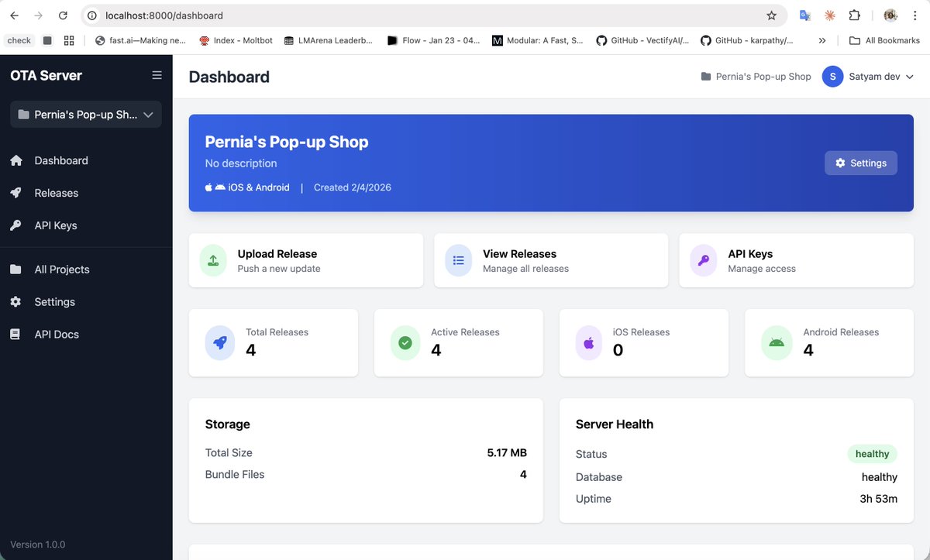930x560 pixels.
Task: Open Chrome's three-dot menu
Action: click(x=915, y=15)
